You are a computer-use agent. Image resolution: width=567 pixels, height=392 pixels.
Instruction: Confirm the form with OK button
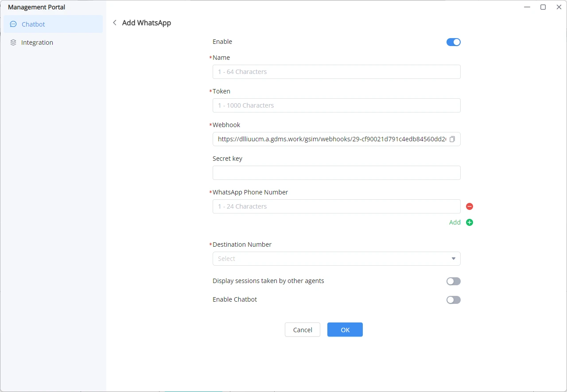click(345, 330)
